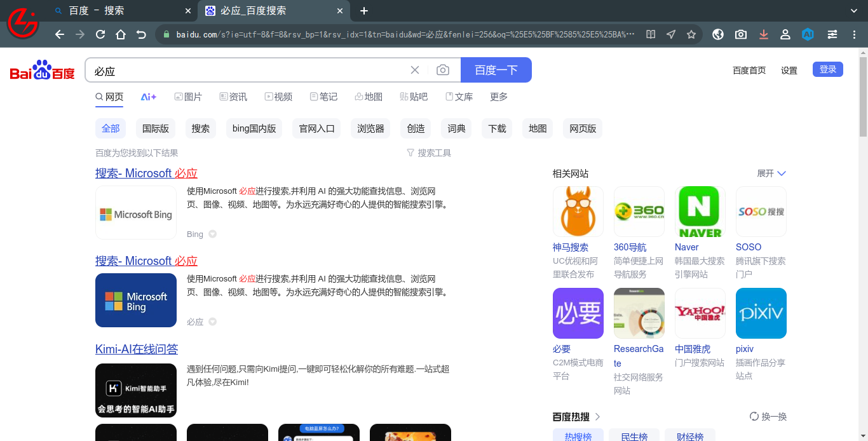Reload the page with refresh icon
Image resolution: width=868 pixels, height=441 pixels.
click(100, 34)
